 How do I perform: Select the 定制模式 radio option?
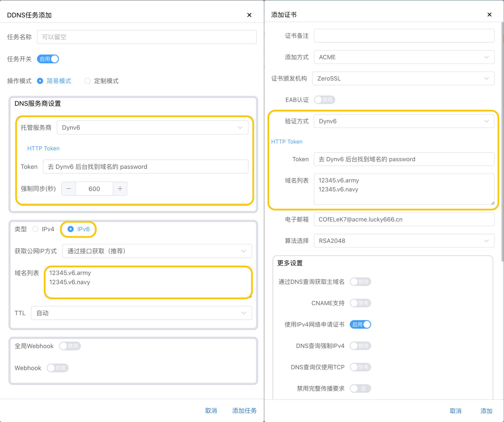point(88,81)
